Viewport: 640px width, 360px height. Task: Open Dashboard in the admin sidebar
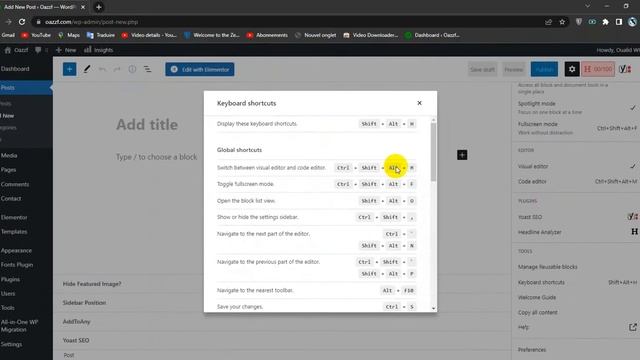pyautogui.click(x=15, y=69)
